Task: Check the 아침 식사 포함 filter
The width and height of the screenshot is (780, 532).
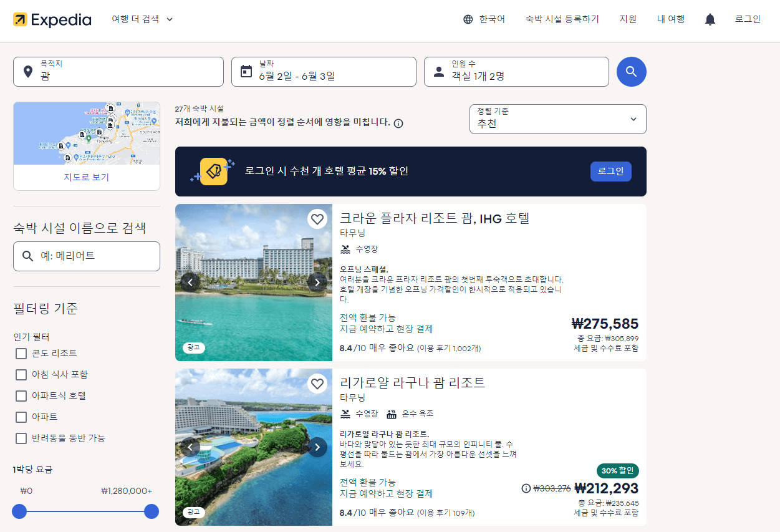Action: [x=21, y=375]
